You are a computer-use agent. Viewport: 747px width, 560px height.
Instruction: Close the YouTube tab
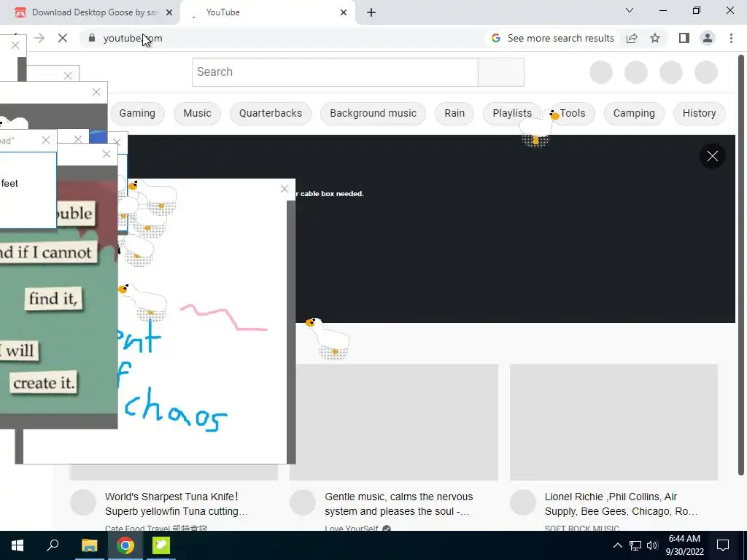[344, 12]
